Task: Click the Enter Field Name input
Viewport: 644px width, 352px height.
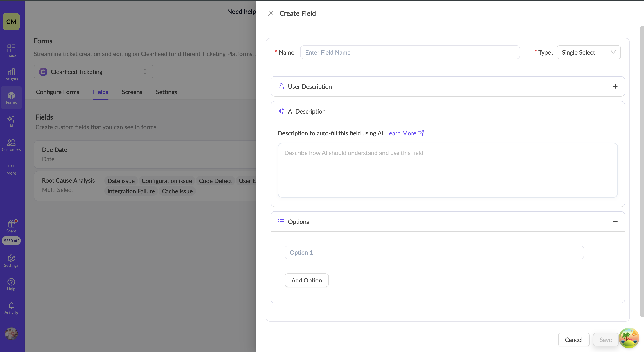Action: [x=410, y=52]
